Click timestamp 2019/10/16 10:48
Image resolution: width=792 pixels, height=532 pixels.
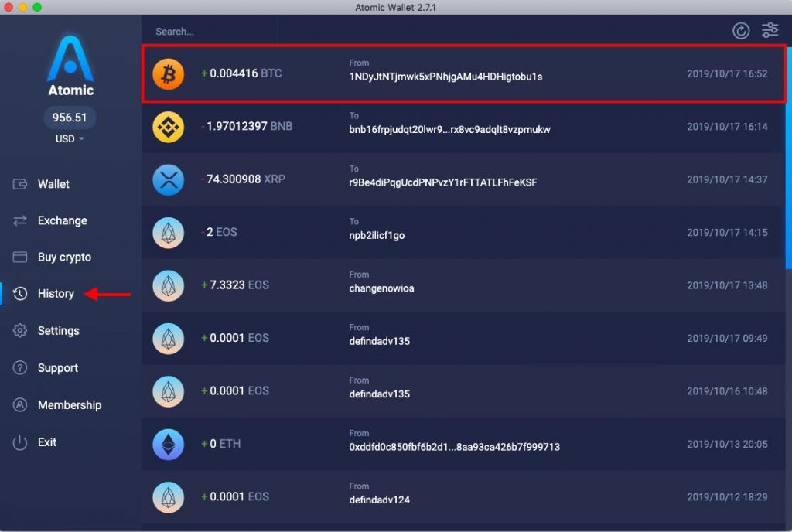(x=727, y=391)
